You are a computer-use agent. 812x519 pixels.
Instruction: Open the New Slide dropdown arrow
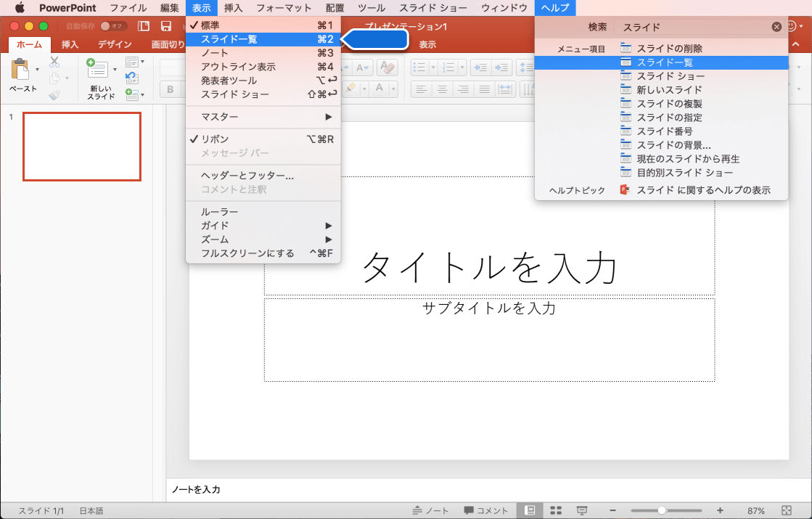(x=115, y=70)
